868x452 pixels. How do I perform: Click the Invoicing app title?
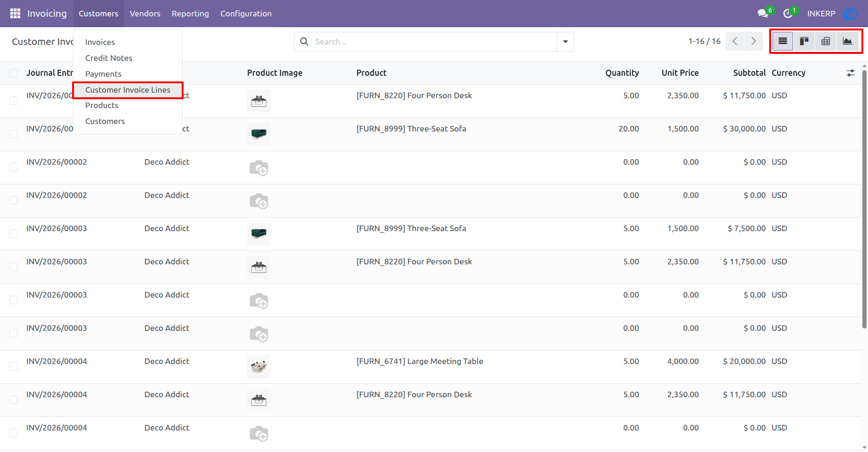47,14
